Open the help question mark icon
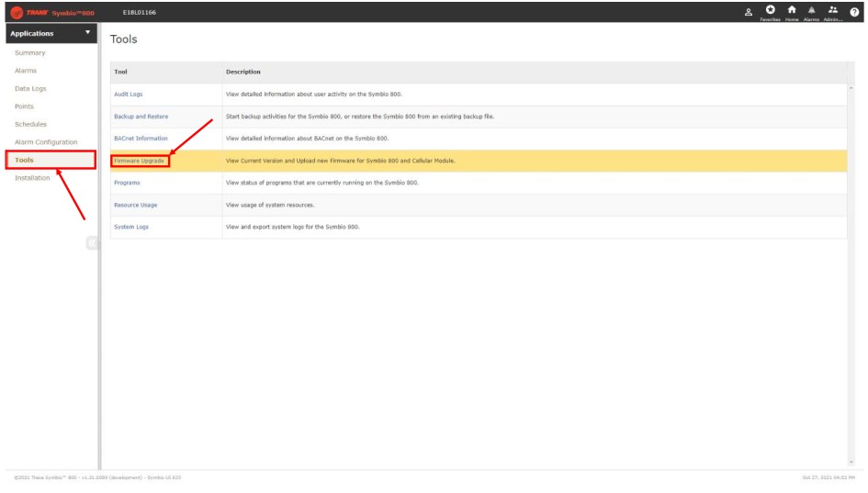This screenshot has width=868, height=493. click(x=854, y=12)
